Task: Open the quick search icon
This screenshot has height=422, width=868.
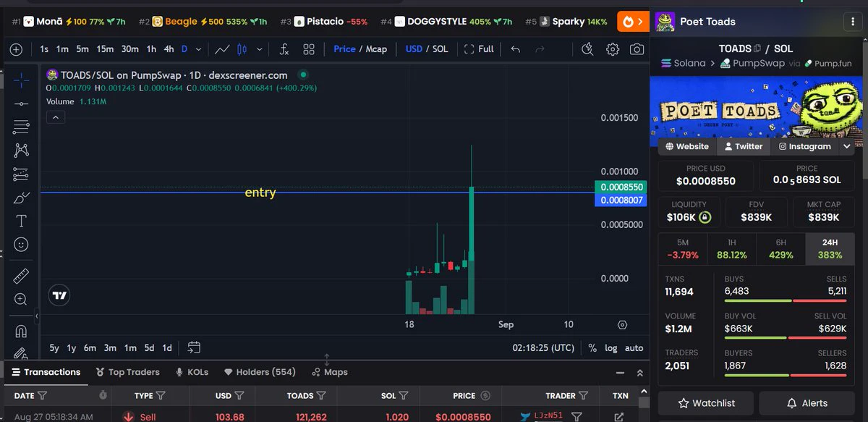Action: click(x=588, y=49)
